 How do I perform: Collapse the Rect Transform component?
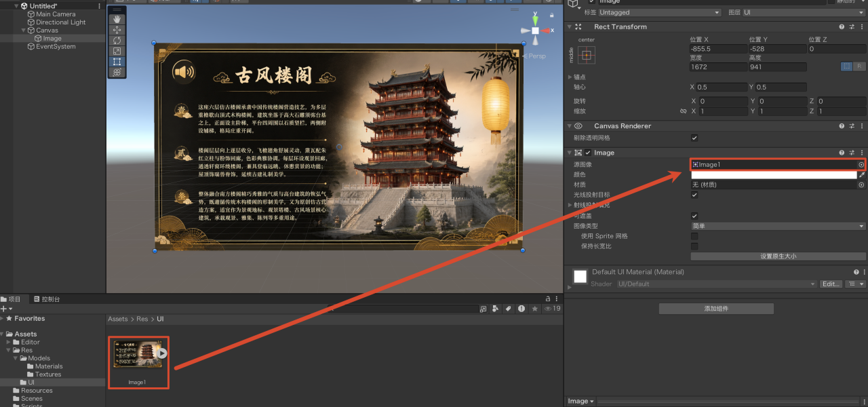pos(570,27)
